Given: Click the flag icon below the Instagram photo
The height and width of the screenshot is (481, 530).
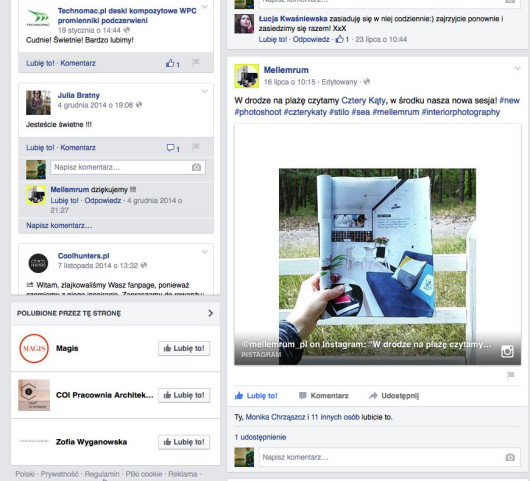Looking at the screenshot, I should point(510,375).
